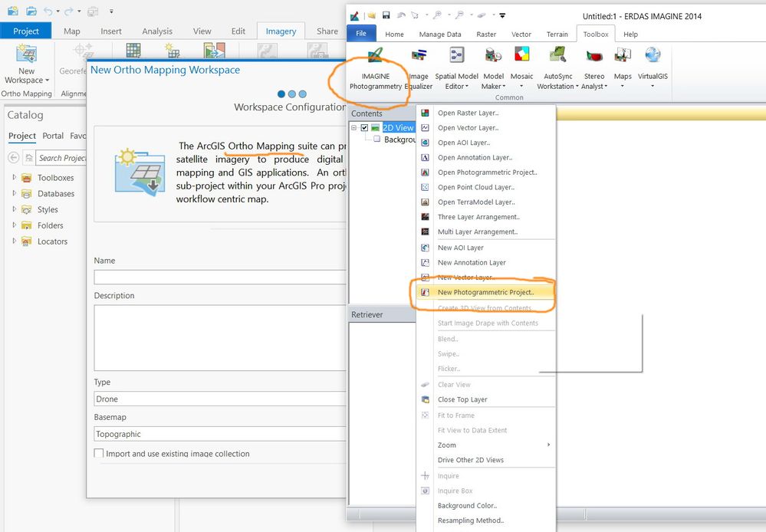Open IMAGINE Photogrammetry tool
This screenshot has width=766, height=532.
tap(375, 69)
